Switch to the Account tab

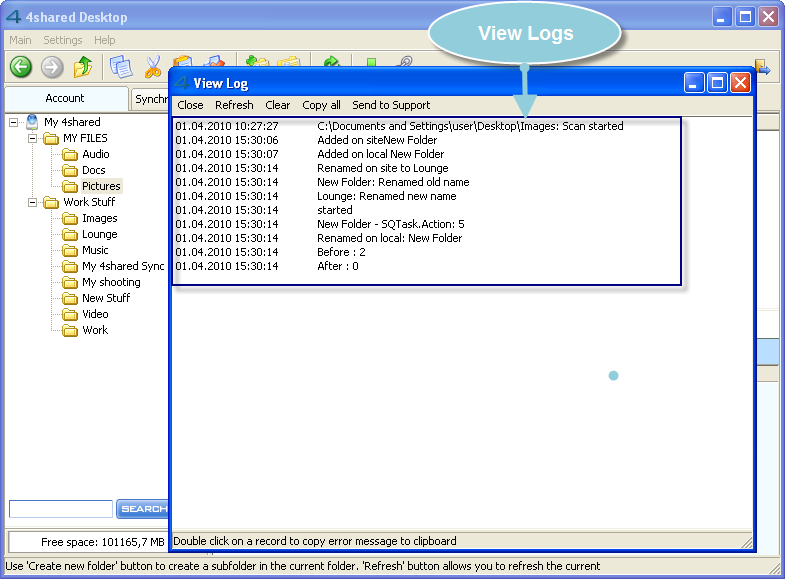[65, 98]
